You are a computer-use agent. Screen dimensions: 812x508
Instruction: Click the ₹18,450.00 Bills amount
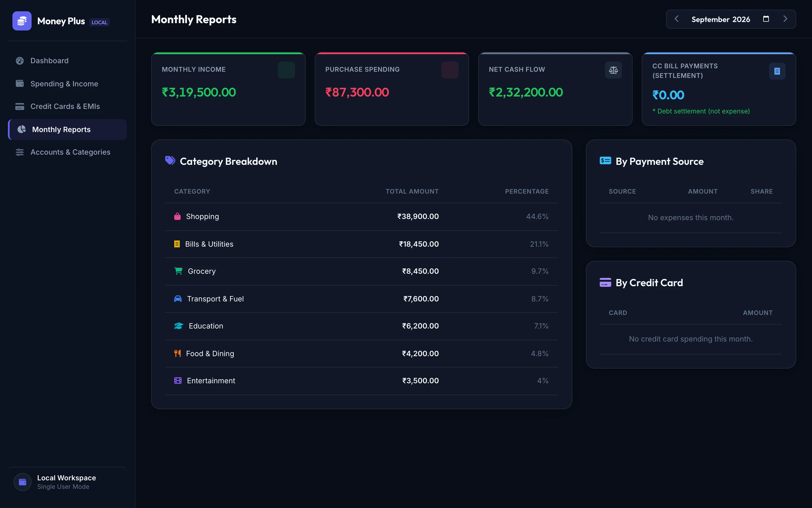(x=419, y=244)
